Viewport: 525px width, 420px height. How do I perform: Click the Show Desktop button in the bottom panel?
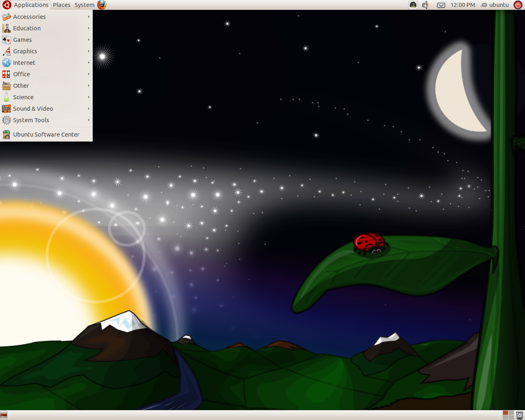click(4, 415)
